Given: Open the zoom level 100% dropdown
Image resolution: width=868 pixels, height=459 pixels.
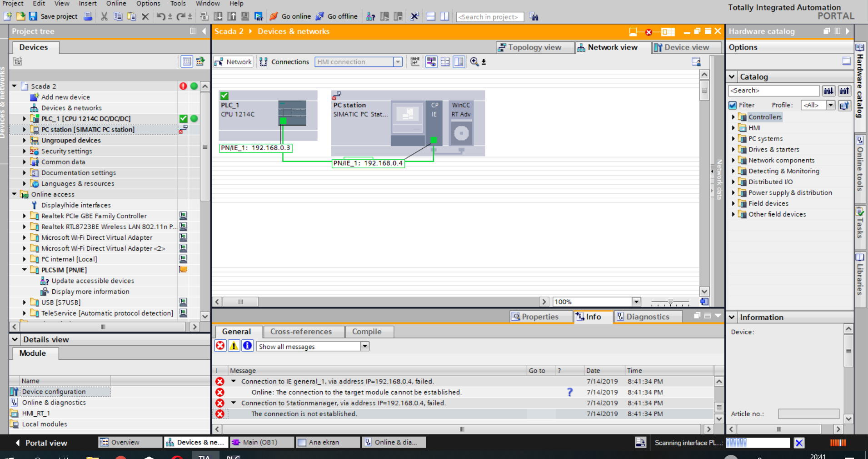Looking at the screenshot, I should click(x=636, y=302).
